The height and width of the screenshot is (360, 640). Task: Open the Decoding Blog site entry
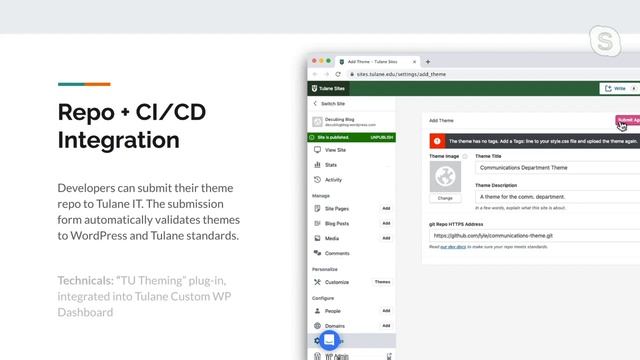(x=351, y=122)
